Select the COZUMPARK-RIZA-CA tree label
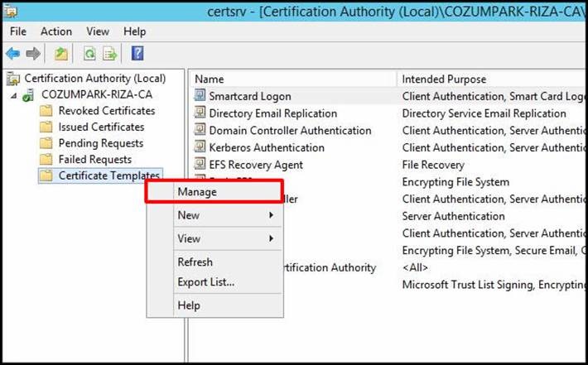 pos(97,94)
